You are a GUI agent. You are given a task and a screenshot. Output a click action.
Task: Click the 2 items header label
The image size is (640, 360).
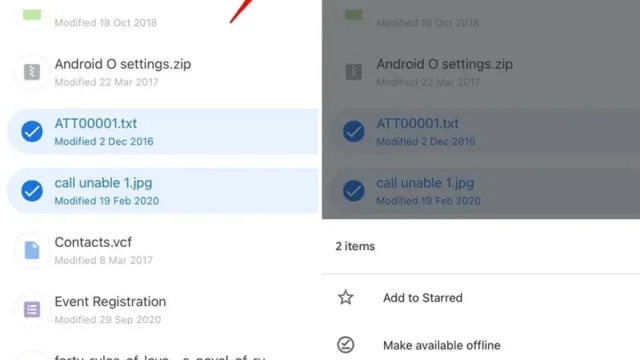click(x=355, y=247)
